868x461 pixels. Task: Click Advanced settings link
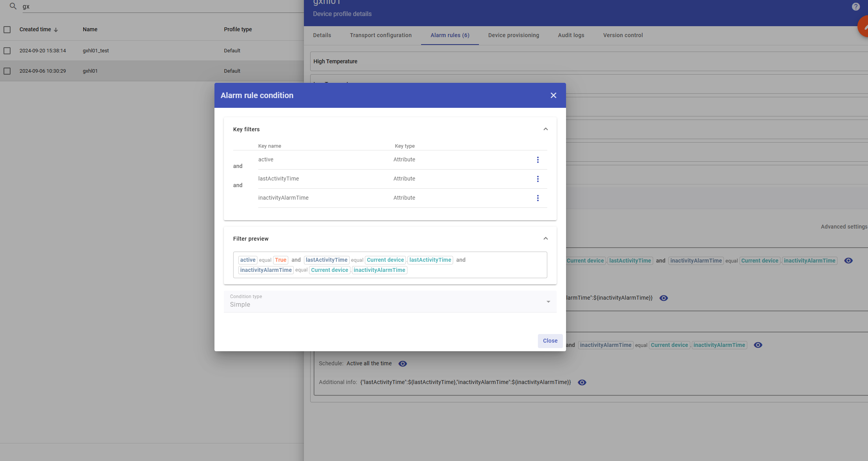pos(843,227)
